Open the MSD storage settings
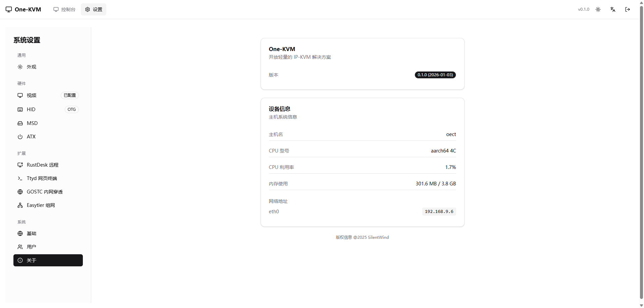This screenshot has height=308, width=644. (x=32, y=123)
